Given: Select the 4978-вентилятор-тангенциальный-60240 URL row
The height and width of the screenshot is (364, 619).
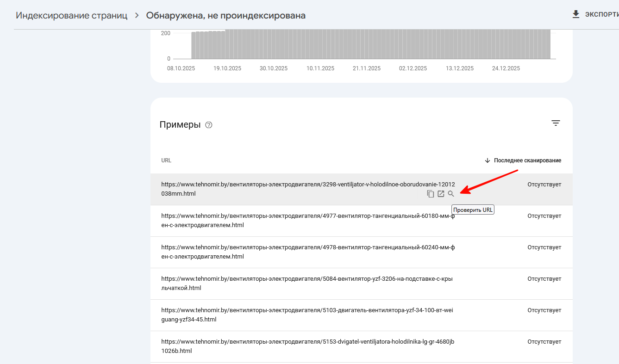Looking at the screenshot, I should (x=308, y=252).
